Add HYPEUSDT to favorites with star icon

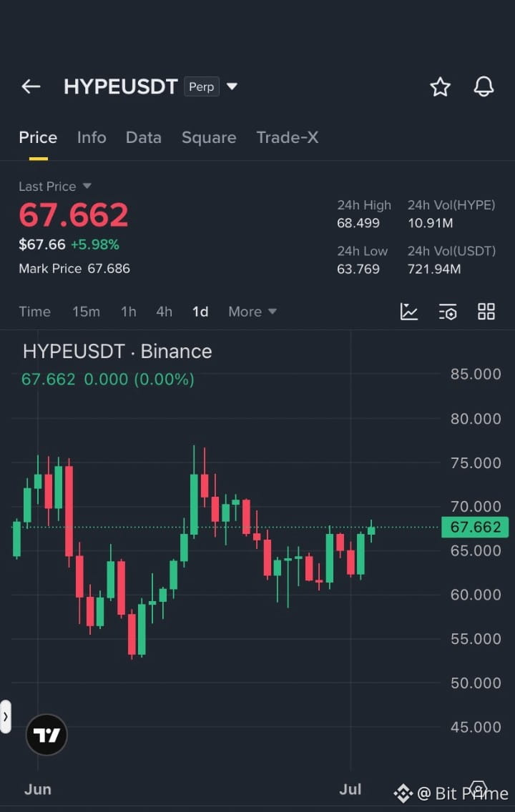440,87
